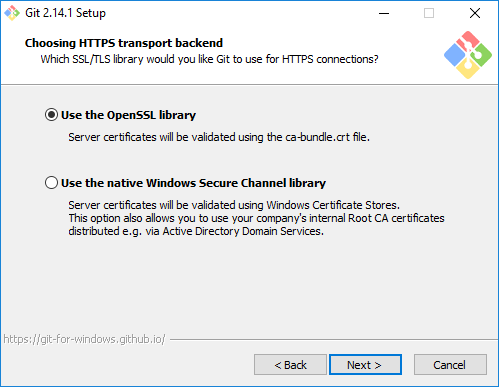Image resolution: width=499 pixels, height=387 pixels.
Task: Click the greyed-out maximize window button
Action: (429, 13)
